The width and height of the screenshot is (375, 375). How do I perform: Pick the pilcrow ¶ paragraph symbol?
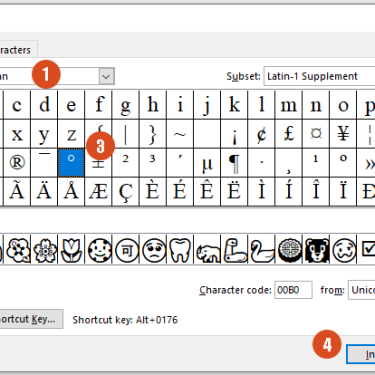click(234, 163)
